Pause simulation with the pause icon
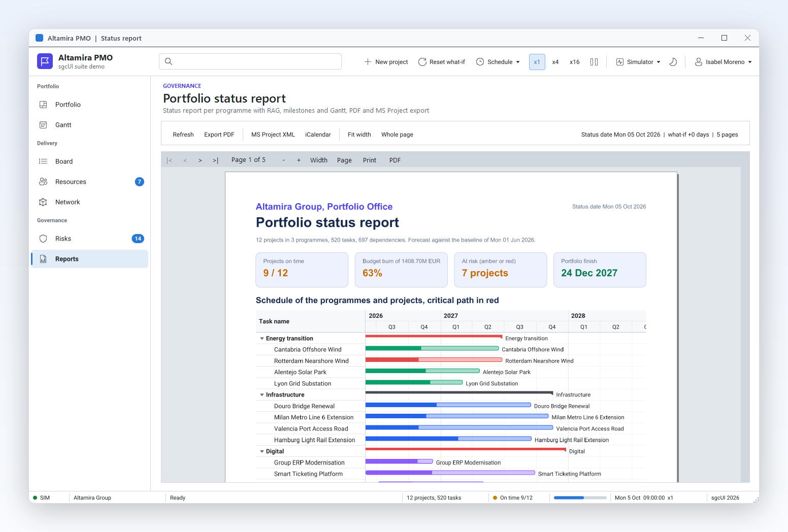The image size is (788, 532). pos(594,62)
